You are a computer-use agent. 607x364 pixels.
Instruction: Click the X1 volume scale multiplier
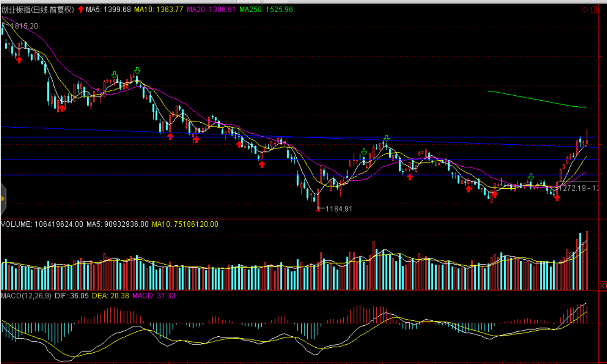tap(603, 286)
